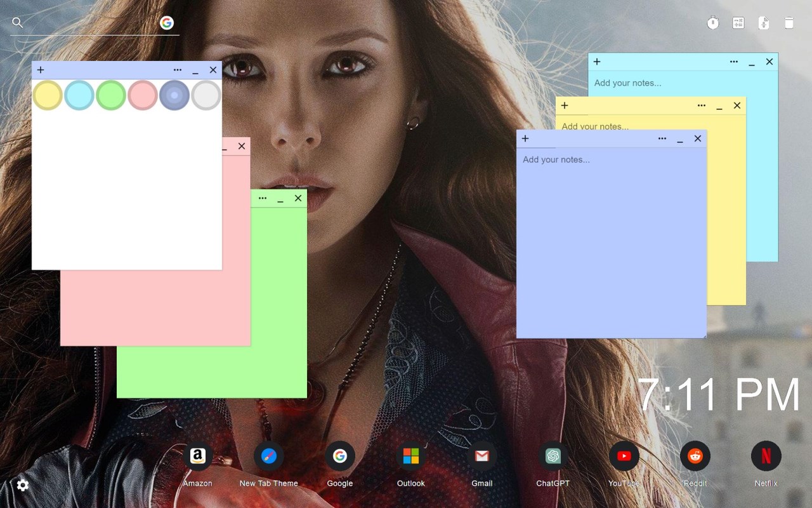Go to the Reddit shortcut

pyautogui.click(x=695, y=456)
